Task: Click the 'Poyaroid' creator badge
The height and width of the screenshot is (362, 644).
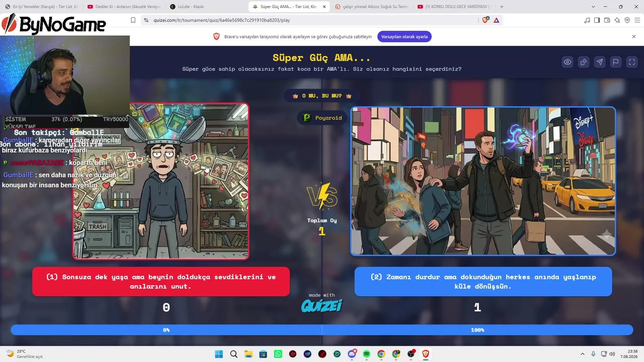Action: 322,118
